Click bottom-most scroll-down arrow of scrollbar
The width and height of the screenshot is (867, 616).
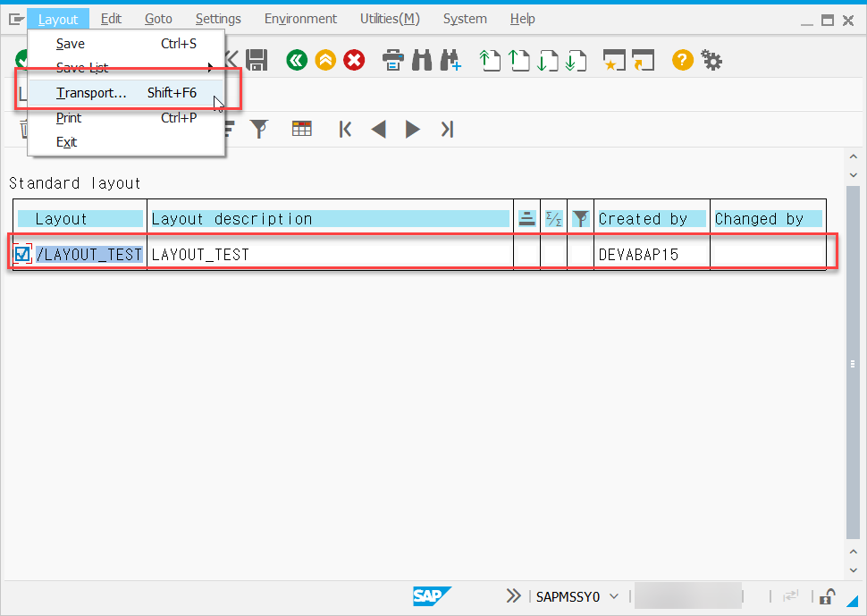point(854,570)
